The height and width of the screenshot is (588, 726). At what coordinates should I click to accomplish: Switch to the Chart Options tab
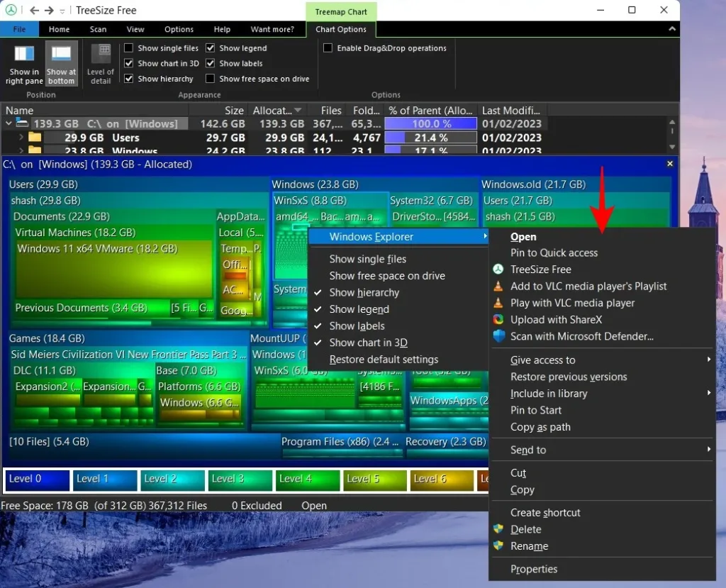(341, 29)
